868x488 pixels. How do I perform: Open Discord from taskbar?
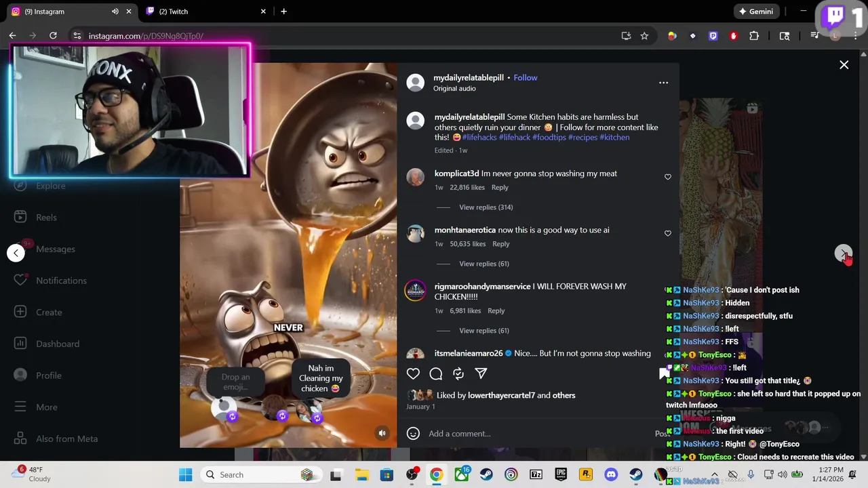click(611, 475)
